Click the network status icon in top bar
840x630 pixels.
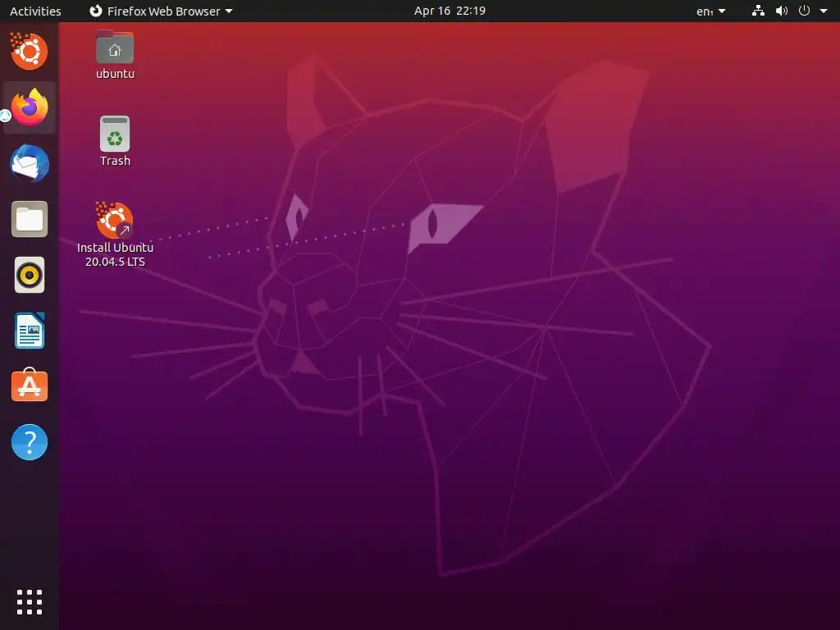(758, 11)
